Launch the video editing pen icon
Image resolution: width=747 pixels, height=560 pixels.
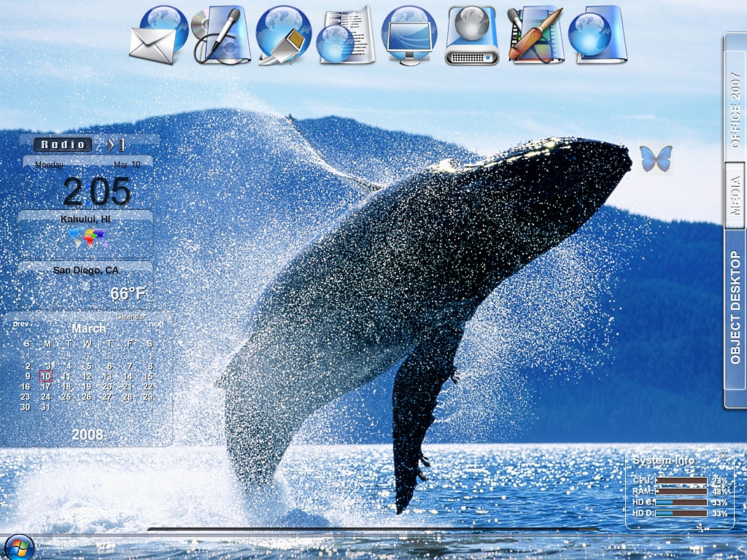[x=536, y=35]
